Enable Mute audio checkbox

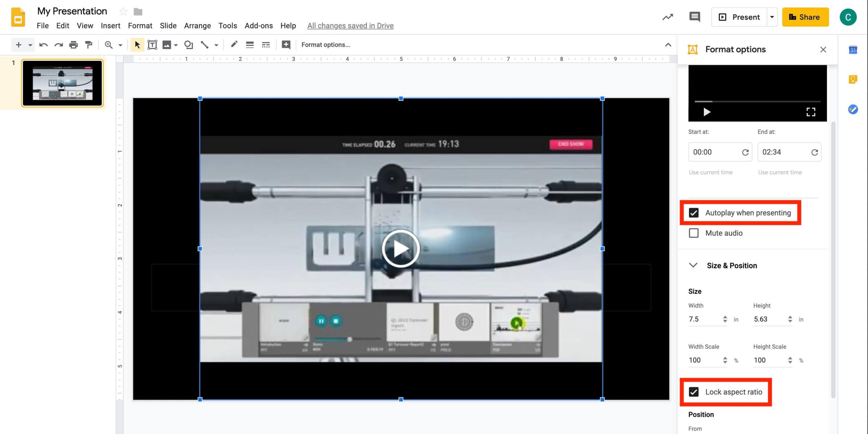(693, 233)
